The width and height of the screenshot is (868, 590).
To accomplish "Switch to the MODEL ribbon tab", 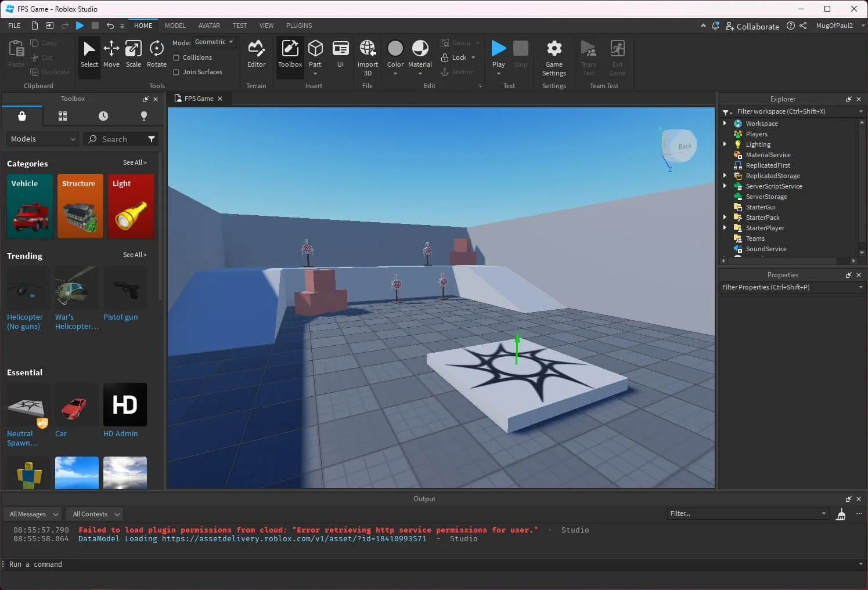I will (175, 26).
